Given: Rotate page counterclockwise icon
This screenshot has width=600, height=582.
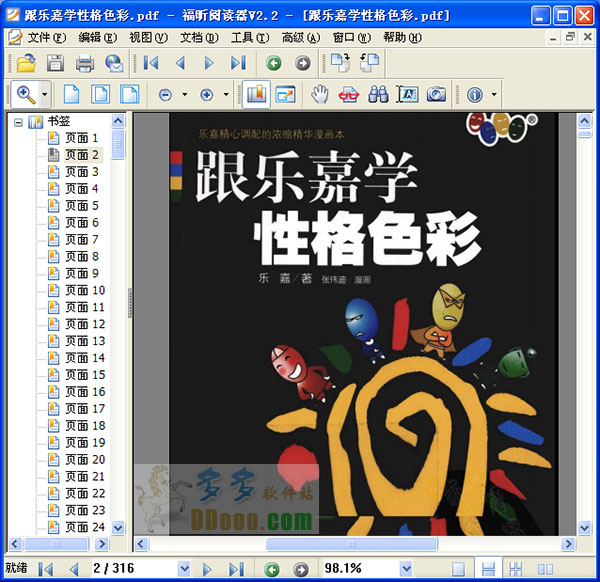Looking at the screenshot, I should pyautogui.click(x=369, y=63).
